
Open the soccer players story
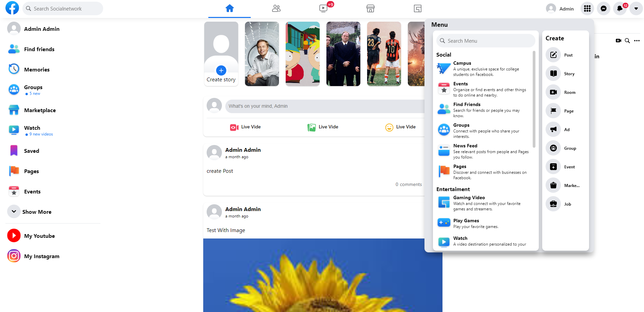[x=384, y=54]
